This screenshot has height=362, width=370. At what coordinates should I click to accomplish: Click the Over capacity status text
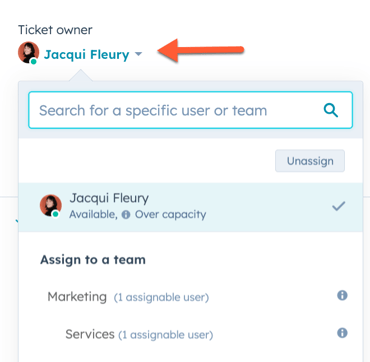coord(170,215)
